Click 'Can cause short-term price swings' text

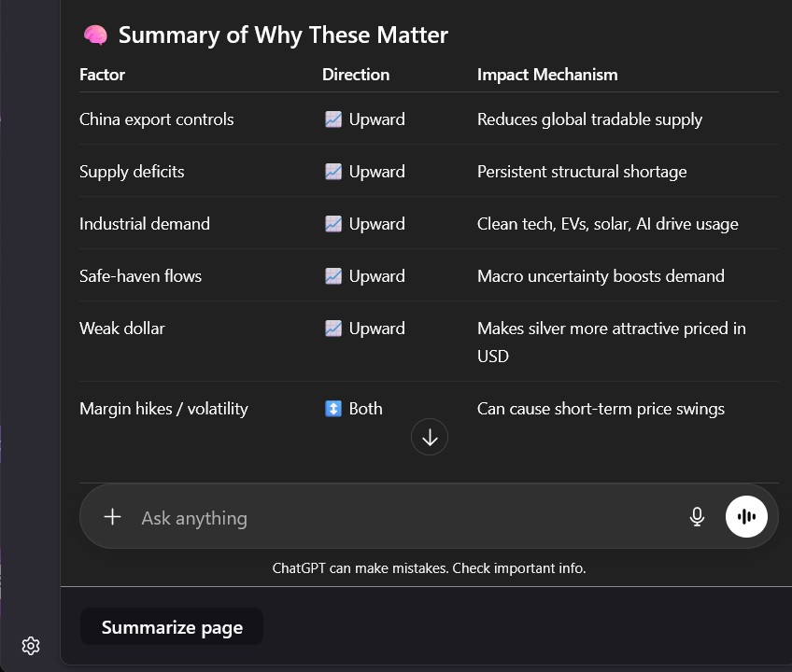pyautogui.click(x=601, y=409)
